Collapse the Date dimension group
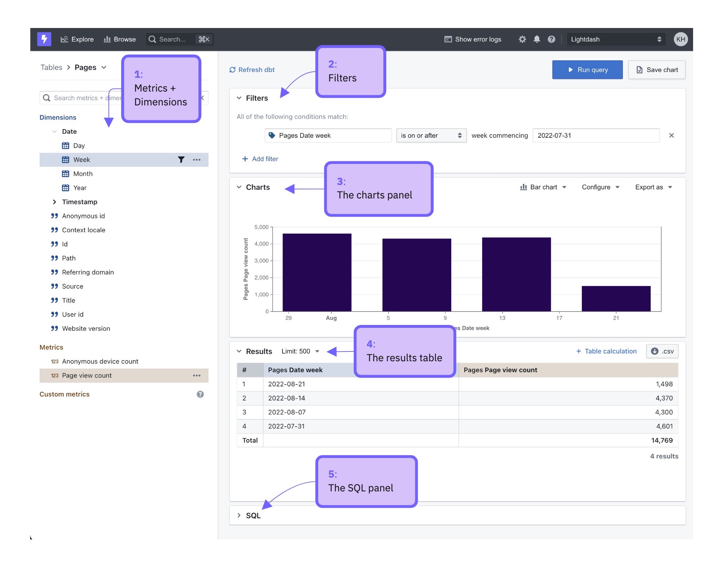This screenshot has height=567, width=728. coord(55,132)
